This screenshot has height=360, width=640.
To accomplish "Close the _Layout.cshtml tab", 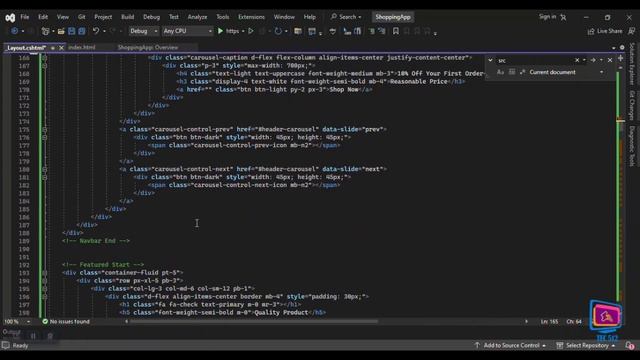I will 61,48.
